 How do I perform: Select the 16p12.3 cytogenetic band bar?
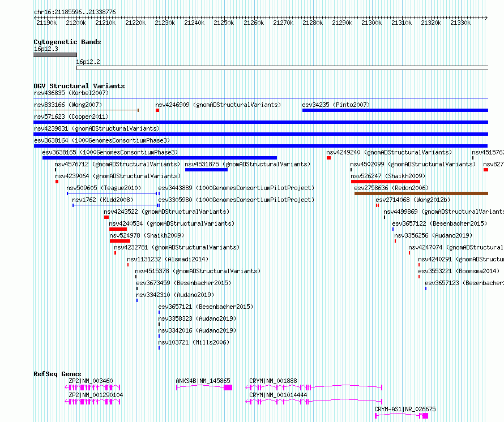[55, 55]
